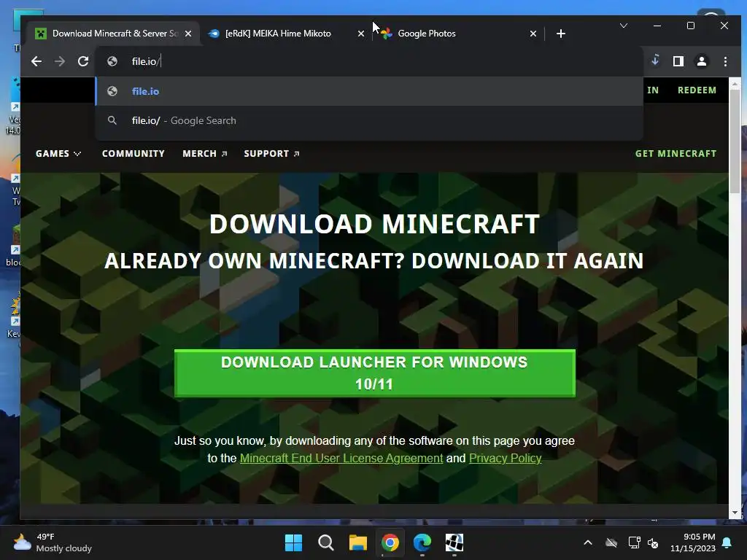This screenshot has width=747, height=560.
Task: Open the notification bell icon
Action: click(727, 542)
